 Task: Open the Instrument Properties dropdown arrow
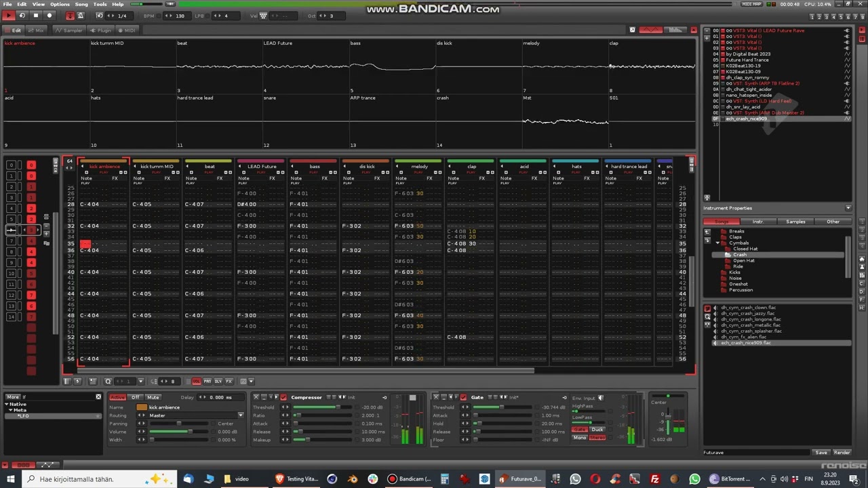[x=848, y=208]
